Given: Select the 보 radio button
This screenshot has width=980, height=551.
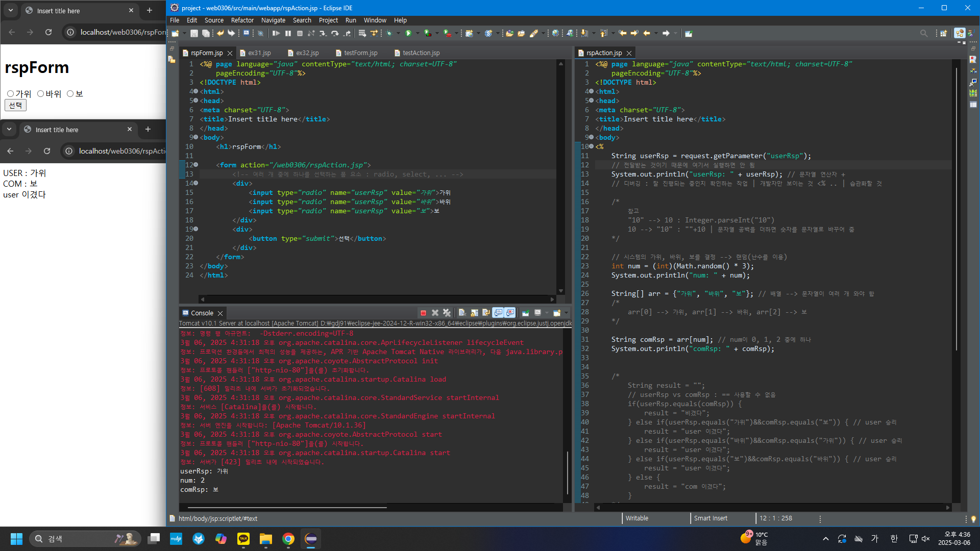Looking at the screenshot, I should (70, 94).
